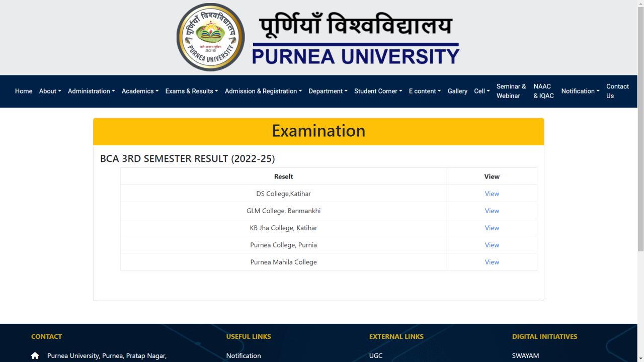The width and height of the screenshot is (644, 362).
Task: Click the DIGITAL INITIATIVES footer heading
Action: [545, 336]
